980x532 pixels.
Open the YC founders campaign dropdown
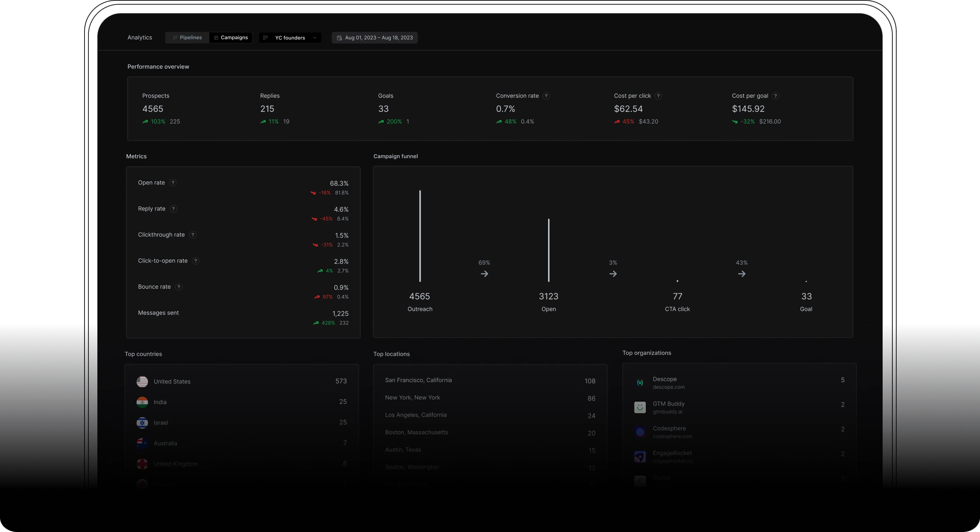point(290,38)
